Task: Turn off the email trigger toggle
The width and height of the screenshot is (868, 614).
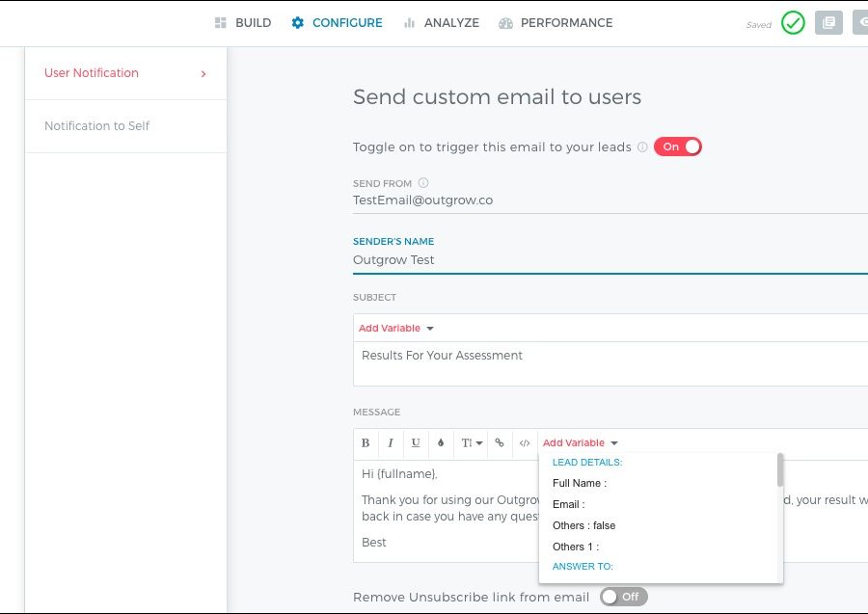Action: (x=678, y=147)
